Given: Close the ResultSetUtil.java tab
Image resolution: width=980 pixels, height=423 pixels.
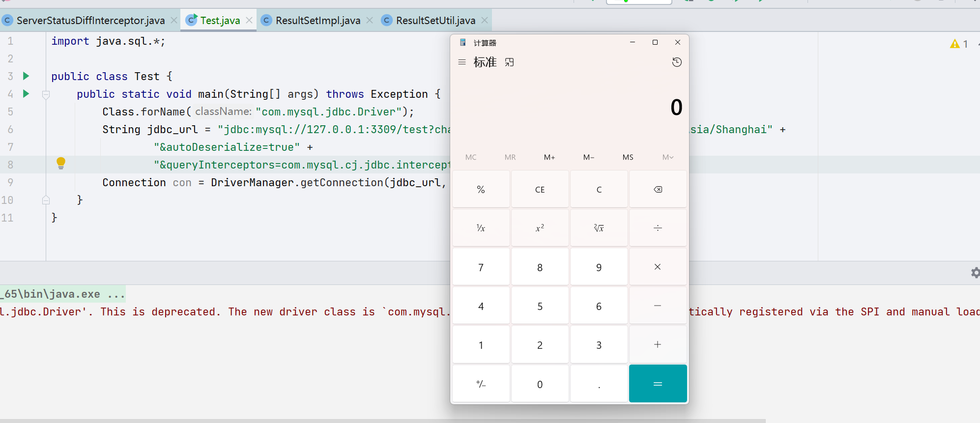Looking at the screenshot, I should [x=485, y=21].
